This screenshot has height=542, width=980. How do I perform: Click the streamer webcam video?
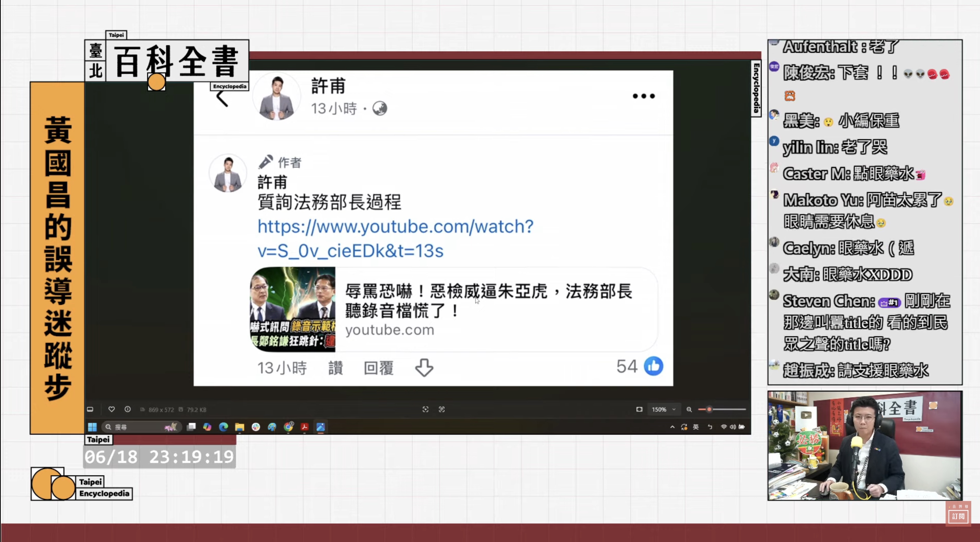coord(865,446)
